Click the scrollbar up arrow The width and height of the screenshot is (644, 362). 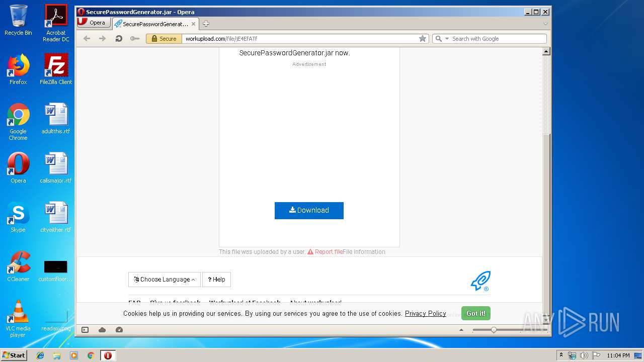[x=546, y=51]
